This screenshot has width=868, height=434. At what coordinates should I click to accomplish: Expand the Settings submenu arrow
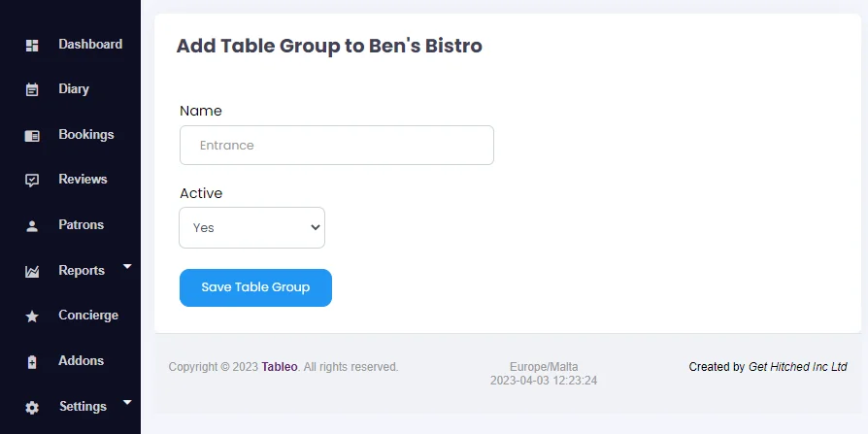tap(127, 403)
